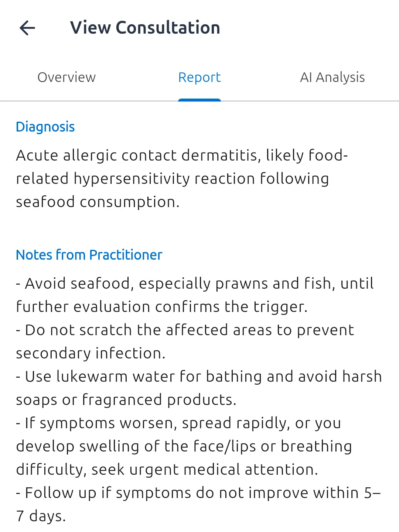The height and width of the screenshot is (532, 399).
Task: Tap the "Do not scratch the affected" line
Action: coord(185,330)
